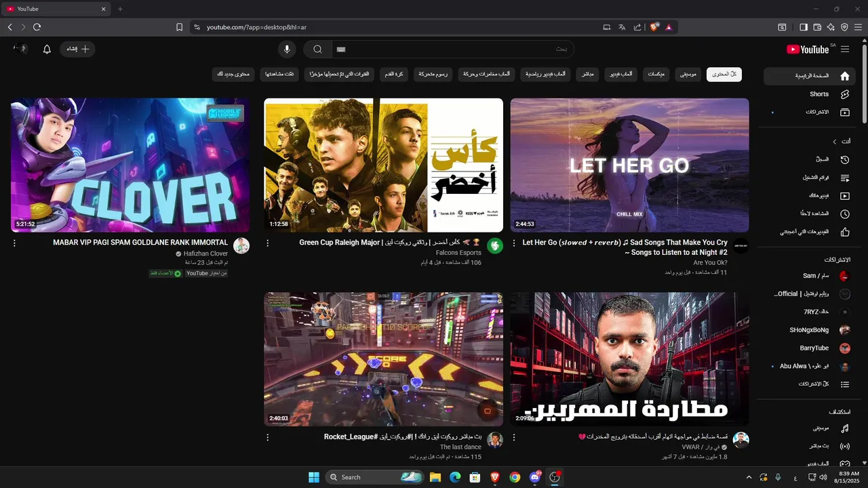Open the Abu Alwa subscription channel

(x=809, y=366)
